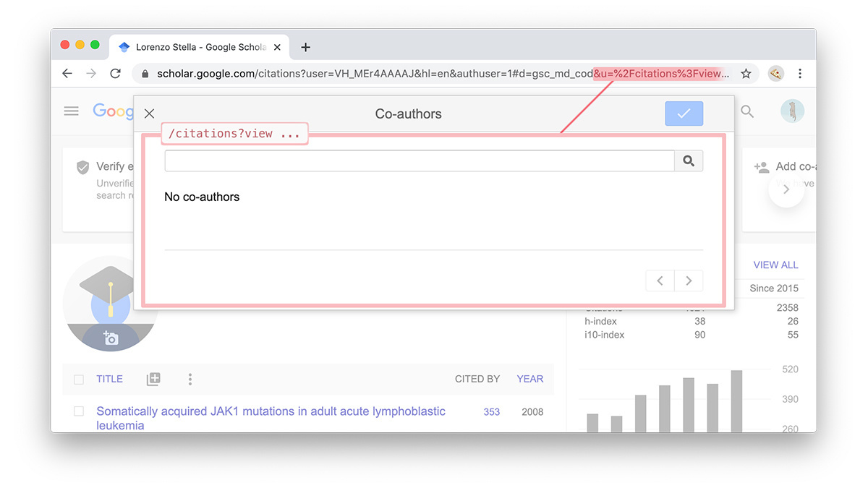Reload the Google Scholar page
The height and width of the screenshot is (488, 868).
pos(115,74)
